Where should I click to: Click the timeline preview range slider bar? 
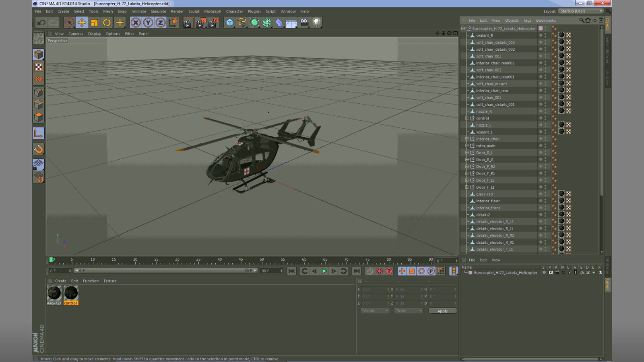click(166, 271)
